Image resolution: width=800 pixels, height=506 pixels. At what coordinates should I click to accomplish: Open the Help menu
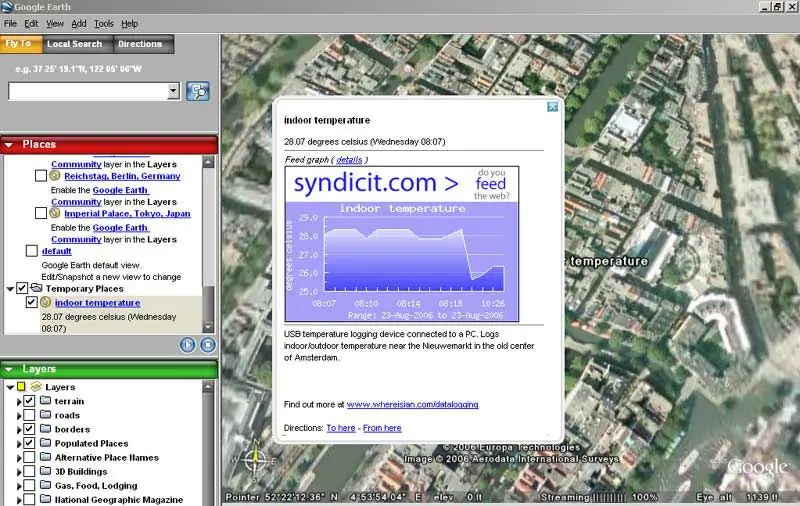tap(130, 23)
